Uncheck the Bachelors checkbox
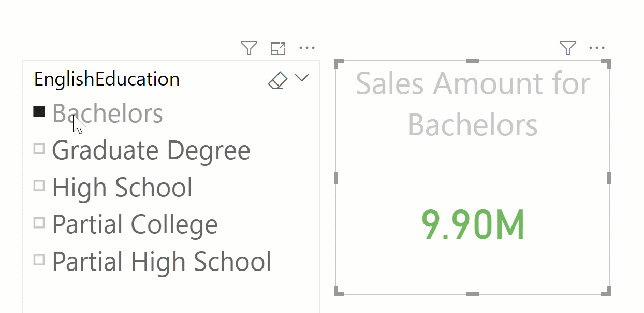This screenshot has height=313, width=644. point(39,111)
